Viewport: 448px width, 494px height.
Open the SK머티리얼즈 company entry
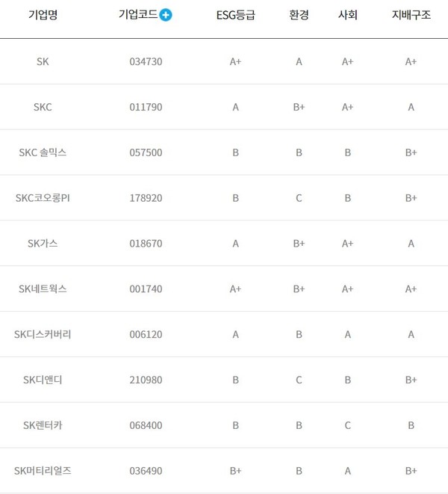(x=43, y=471)
